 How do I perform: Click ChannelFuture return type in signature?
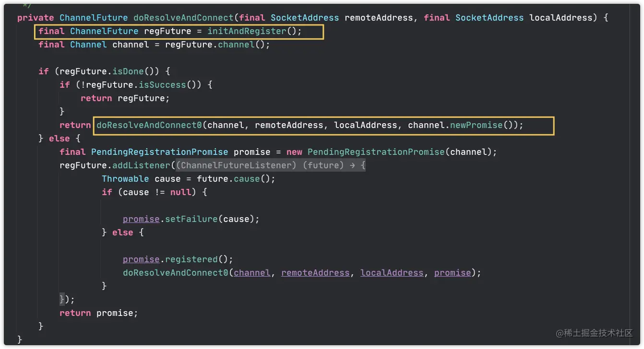point(94,18)
